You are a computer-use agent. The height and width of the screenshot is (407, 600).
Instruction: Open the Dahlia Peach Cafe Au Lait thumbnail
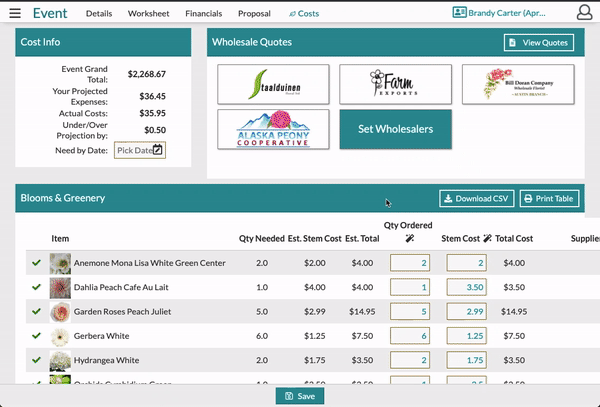click(x=60, y=288)
